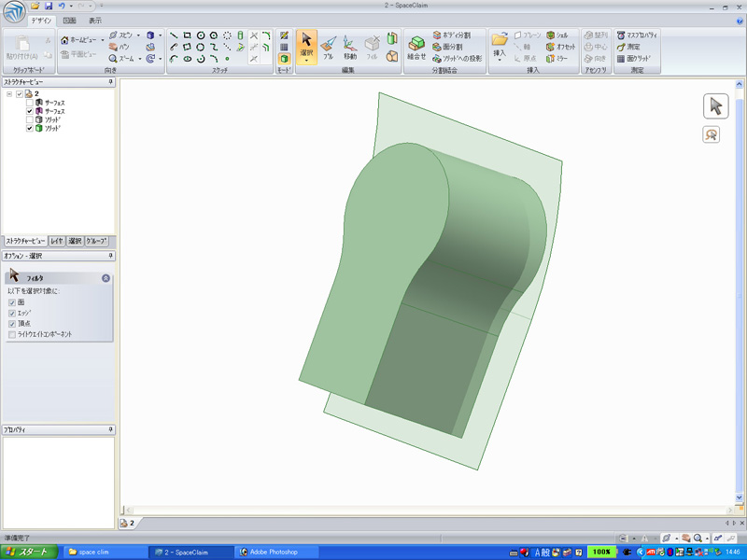
Task: Show the first unchecked サーフェス in tree
Action: pos(30,103)
